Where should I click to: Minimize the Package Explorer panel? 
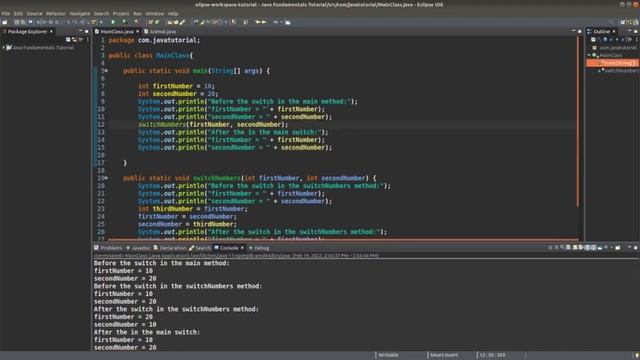[x=80, y=31]
